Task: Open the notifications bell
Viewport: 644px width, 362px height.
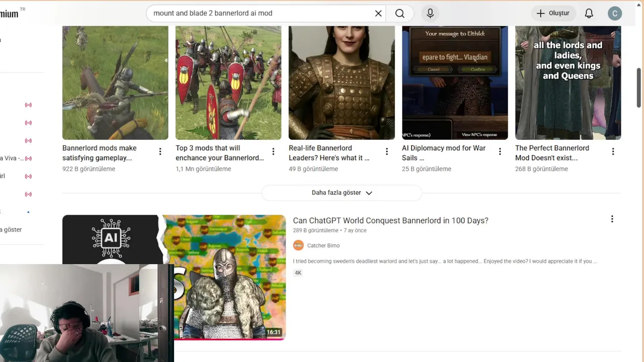Action: (589, 13)
